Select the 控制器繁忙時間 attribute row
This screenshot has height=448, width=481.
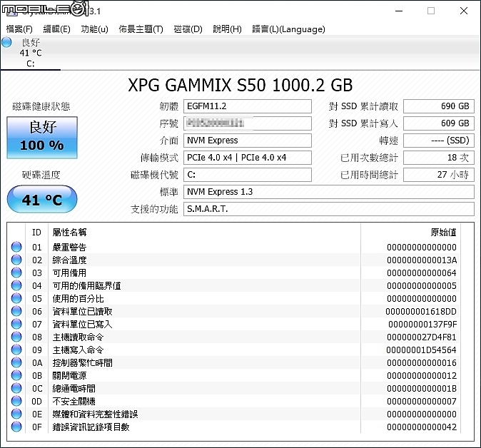(x=234, y=362)
